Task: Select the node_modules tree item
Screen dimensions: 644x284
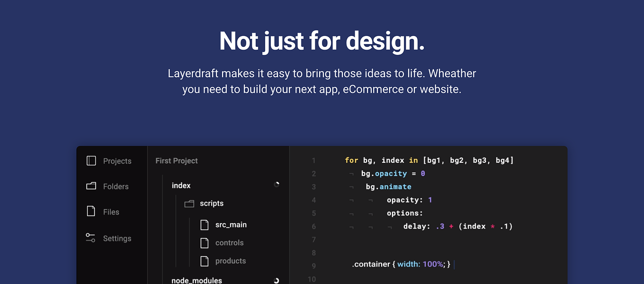Action: 197,281
